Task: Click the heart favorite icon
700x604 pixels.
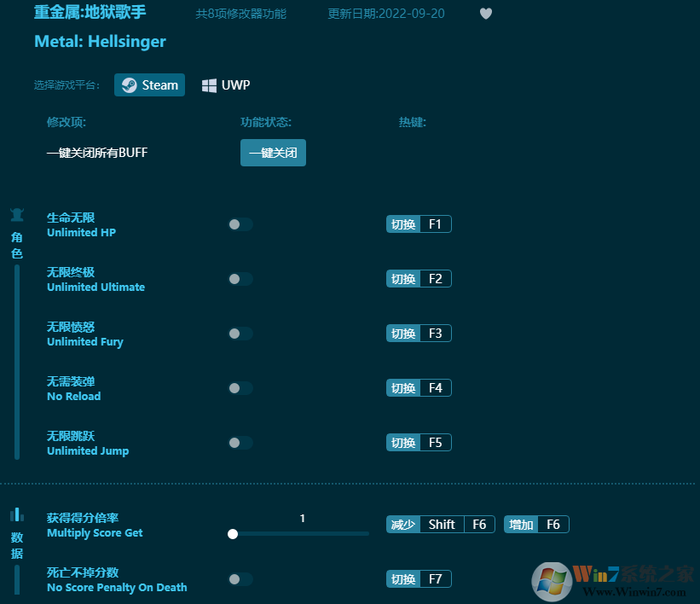Action: coord(486,14)
